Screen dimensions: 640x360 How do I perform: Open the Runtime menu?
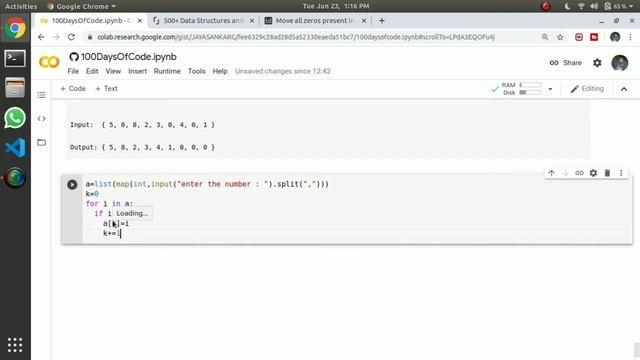(x=167, y=71)
